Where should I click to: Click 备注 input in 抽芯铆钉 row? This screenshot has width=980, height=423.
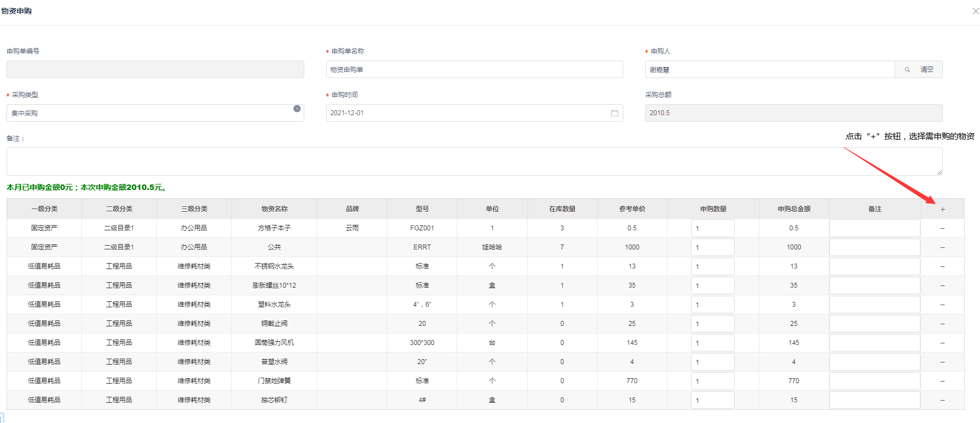pyautogui.click(x=875, y=400)
